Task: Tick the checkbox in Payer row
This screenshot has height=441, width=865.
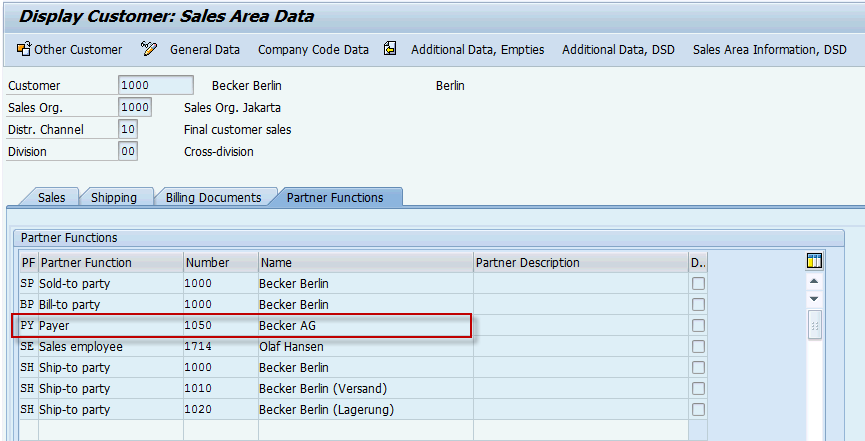Action: tap(698, 326)
